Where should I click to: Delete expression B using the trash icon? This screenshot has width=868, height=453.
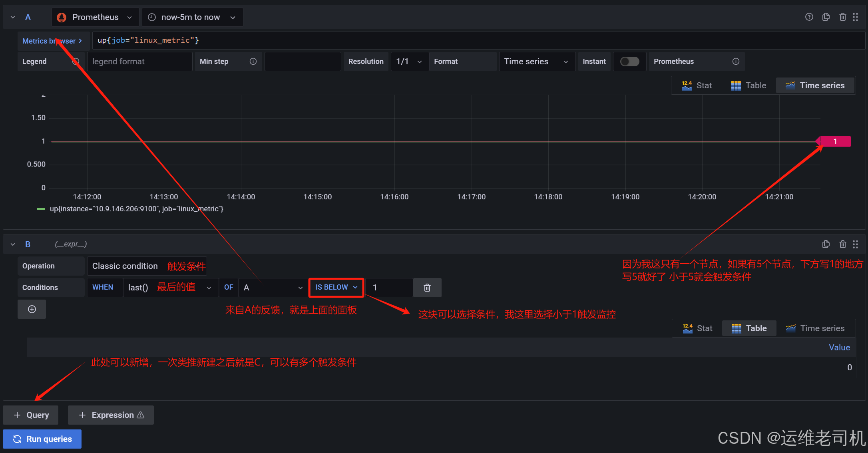click(842, 244)
